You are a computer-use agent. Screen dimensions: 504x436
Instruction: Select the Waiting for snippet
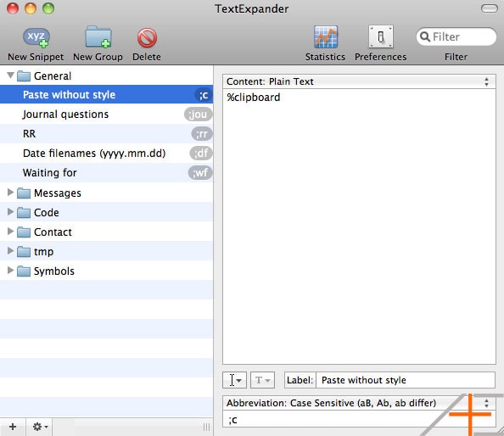coord(106,172)
